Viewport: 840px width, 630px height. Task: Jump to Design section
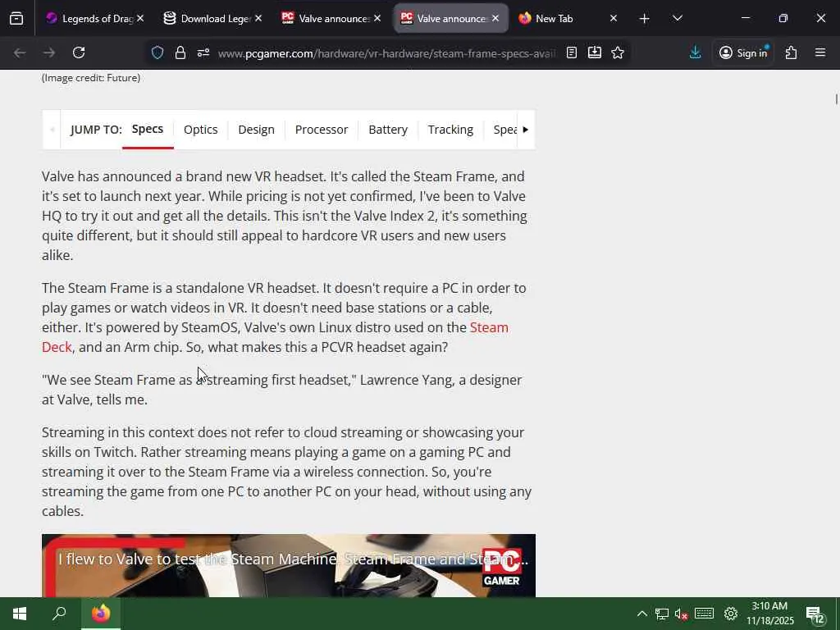(x=256, y=130)
